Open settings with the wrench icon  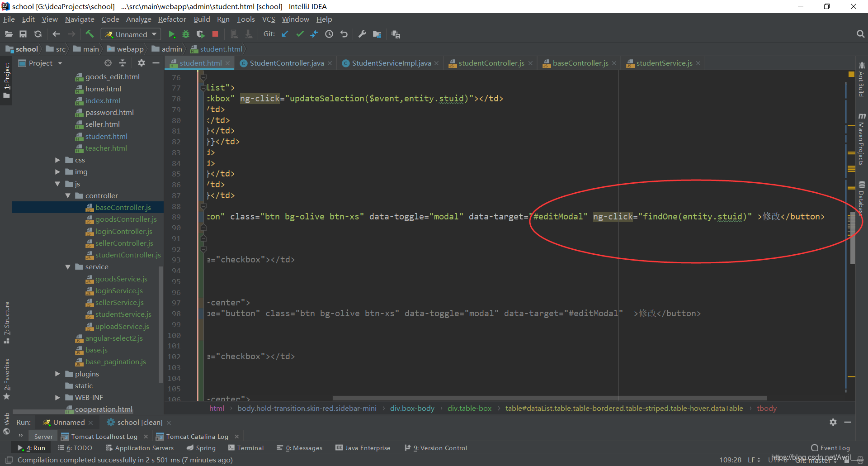pos(362,34)
